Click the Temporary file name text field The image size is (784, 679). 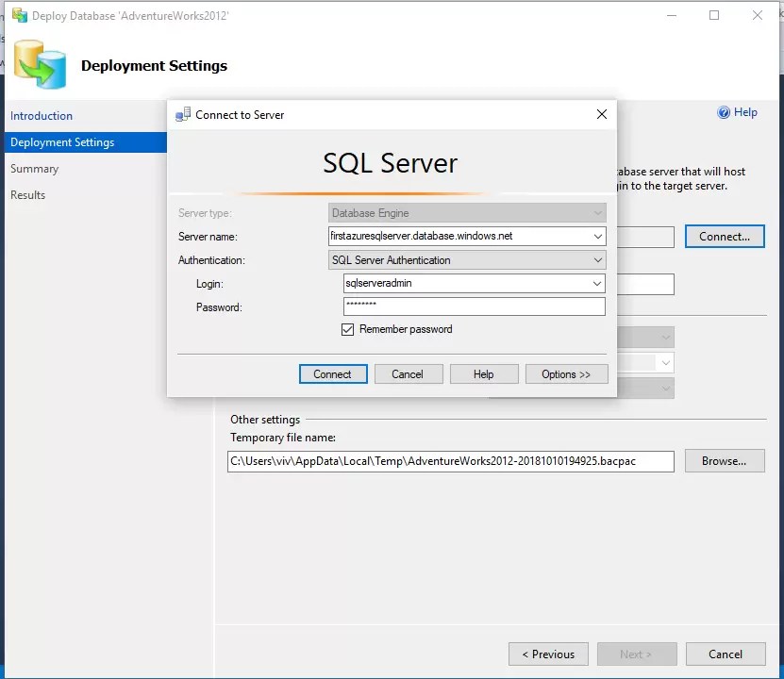coord(451,461)
